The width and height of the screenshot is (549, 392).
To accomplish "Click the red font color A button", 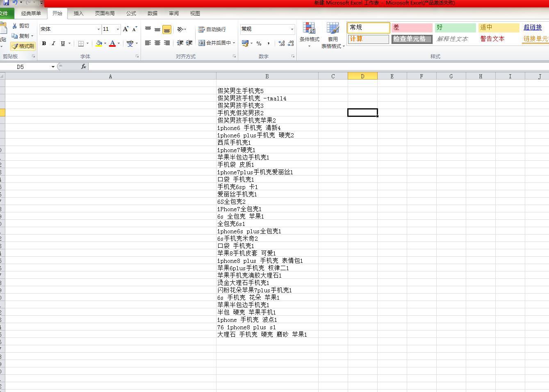I will click(112, 43).
